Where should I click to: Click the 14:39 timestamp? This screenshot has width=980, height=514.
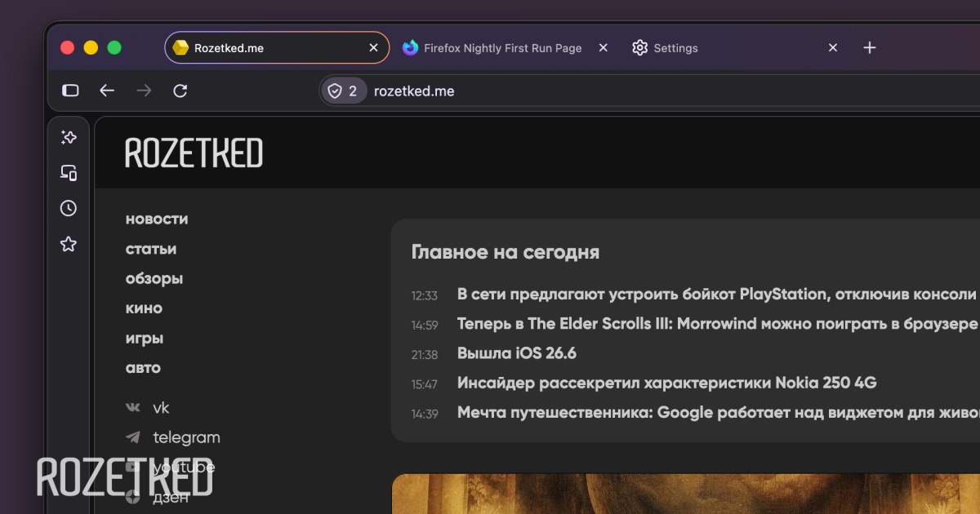coord(425,414)
